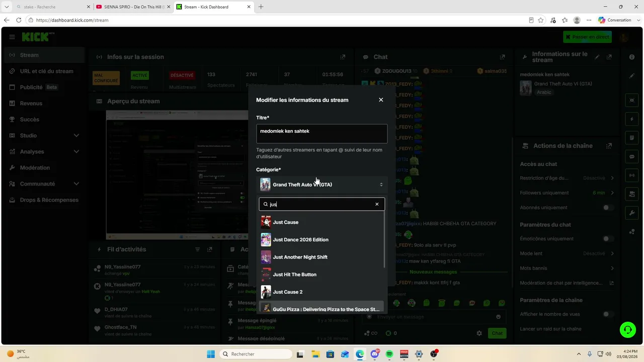Click the Just Cause game thumbnail
This screenshot has height=362, width=644.
(266, 222)
